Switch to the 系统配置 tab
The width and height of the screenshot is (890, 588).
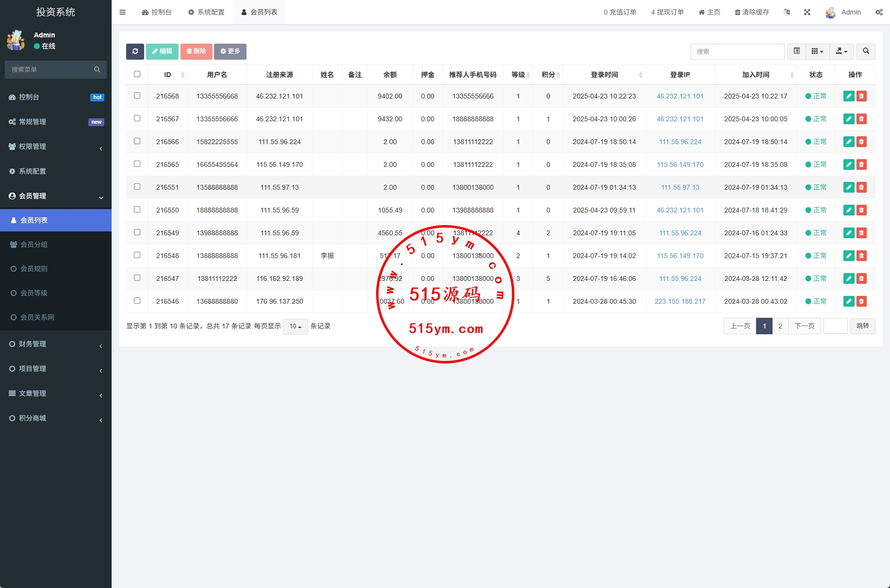(206, 12)
